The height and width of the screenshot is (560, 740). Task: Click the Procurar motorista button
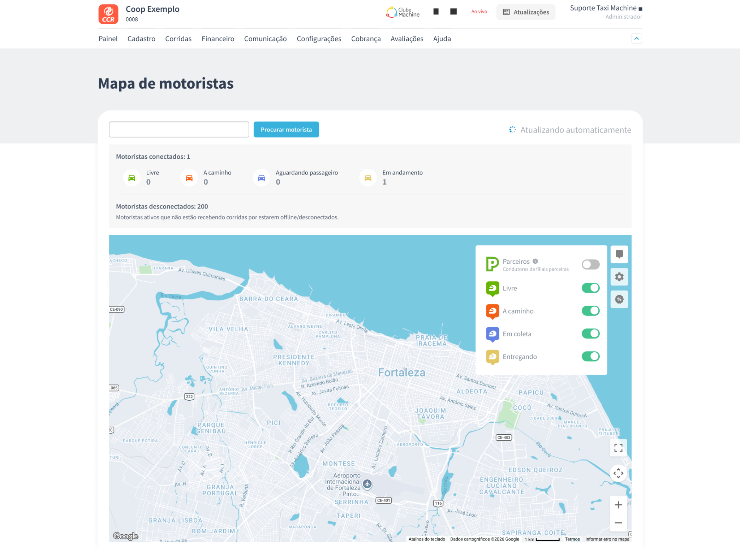286,130
